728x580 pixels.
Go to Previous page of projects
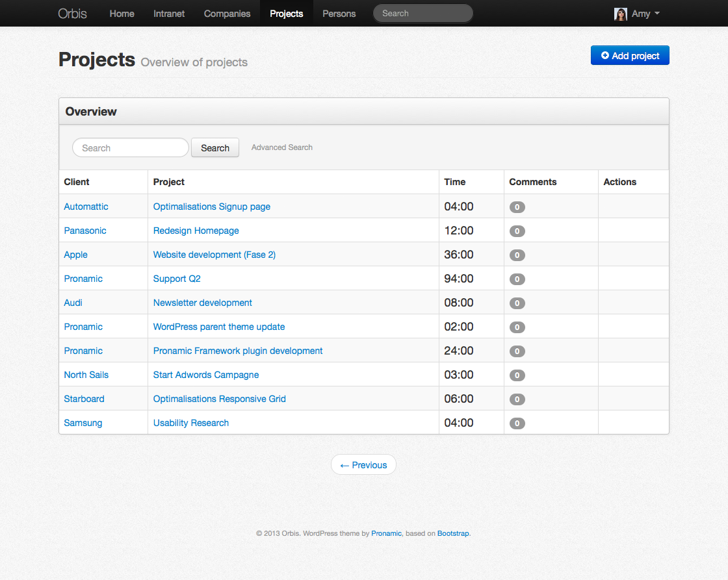[363, 464]
